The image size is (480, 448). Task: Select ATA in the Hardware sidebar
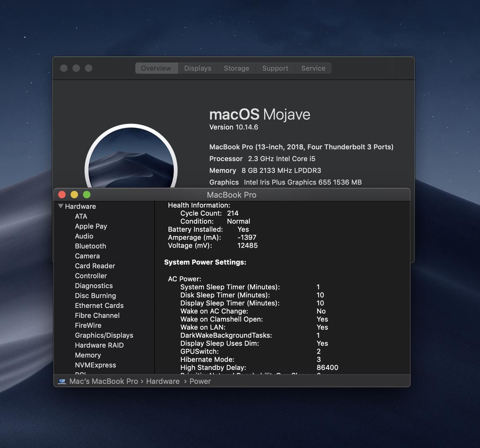[x=81, y=217]
